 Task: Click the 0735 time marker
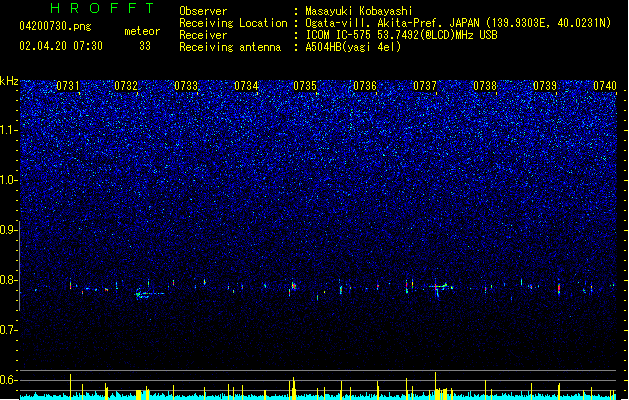[305, 86]
